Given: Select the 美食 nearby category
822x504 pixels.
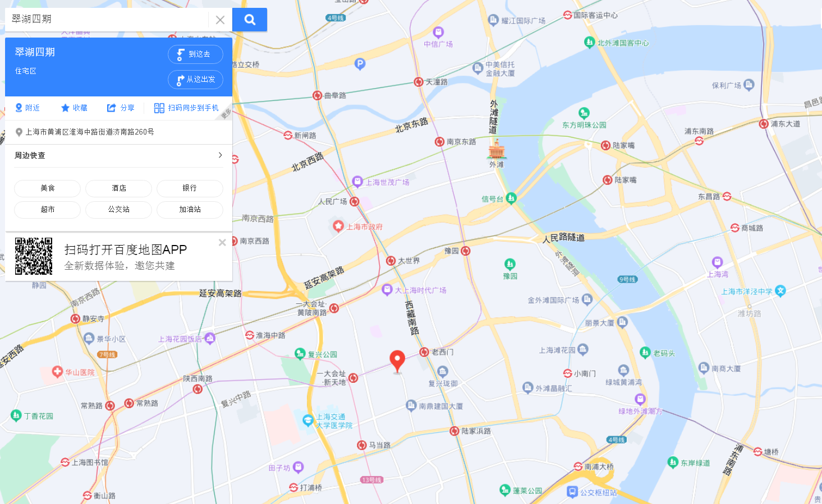Looking at the screenshot, I should point(48,188).
